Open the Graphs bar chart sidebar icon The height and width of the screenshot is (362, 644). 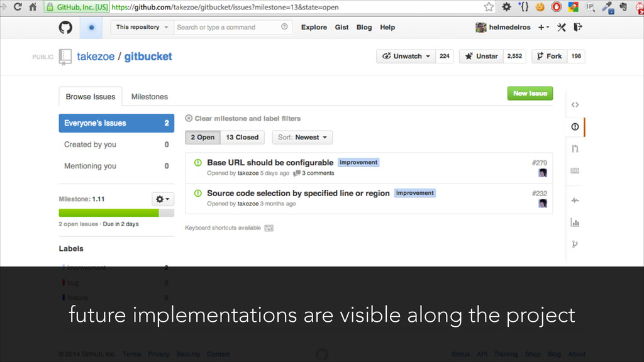(x=575, y=222)
